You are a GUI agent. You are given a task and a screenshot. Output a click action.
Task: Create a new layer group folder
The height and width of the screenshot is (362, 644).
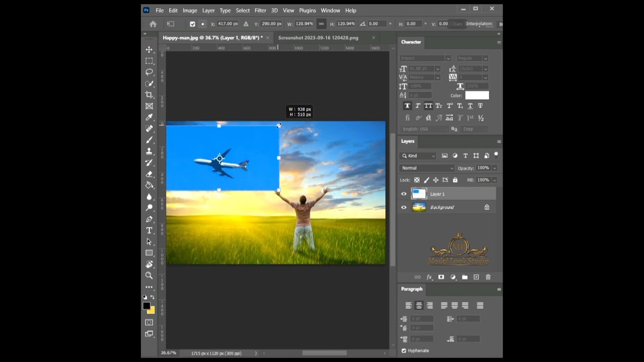[x=464, y=277]
